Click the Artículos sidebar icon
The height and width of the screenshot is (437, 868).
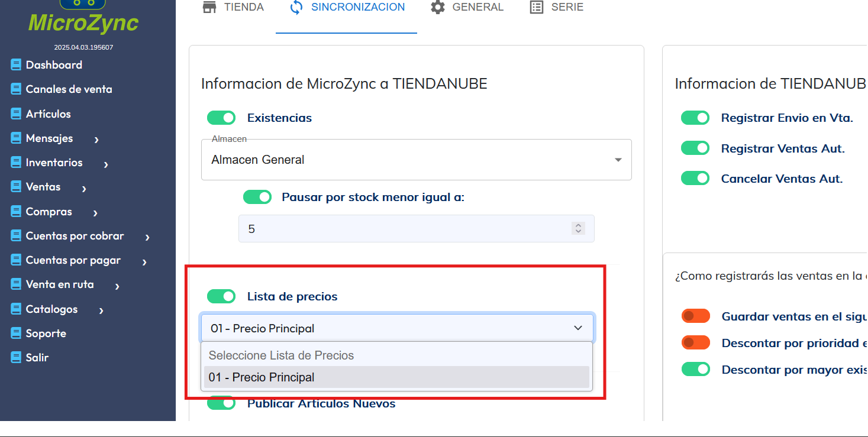point(16,114)
